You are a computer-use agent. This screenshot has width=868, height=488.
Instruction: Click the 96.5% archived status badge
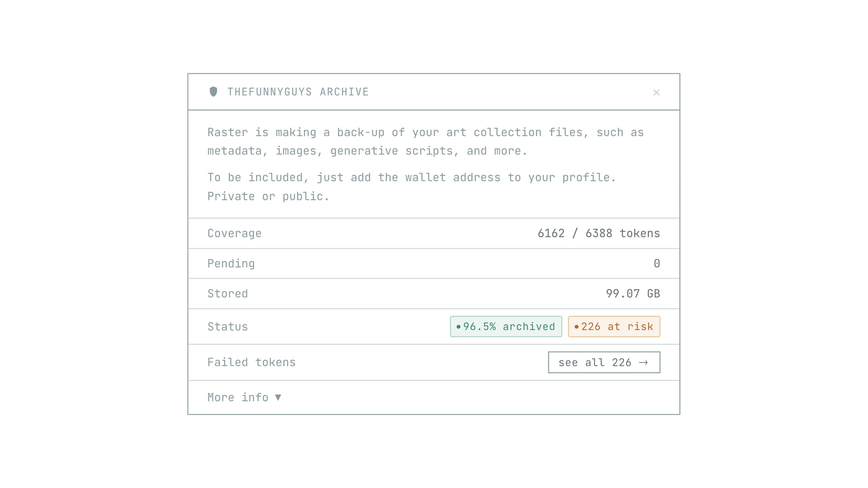pyautogui.click(x=506, y=326)
